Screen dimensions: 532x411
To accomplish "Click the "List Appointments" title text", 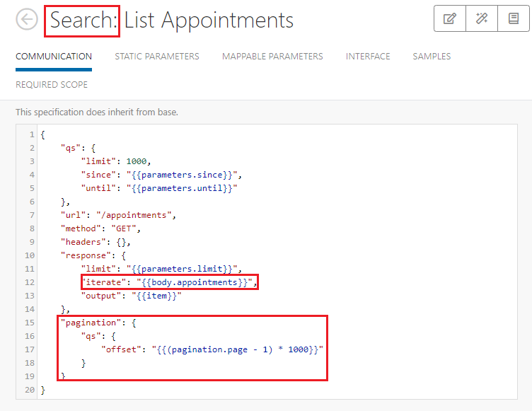I will (209, 21).
